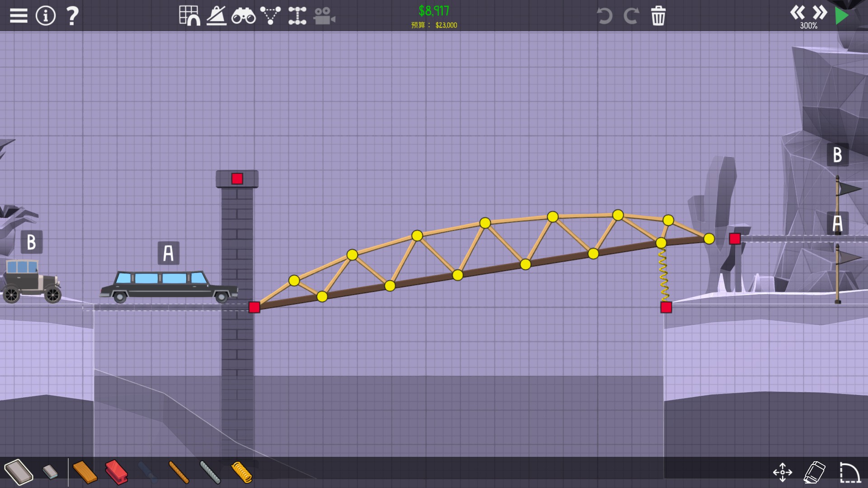Select the road material
868x488 pixels.
(x=19, y=472)
